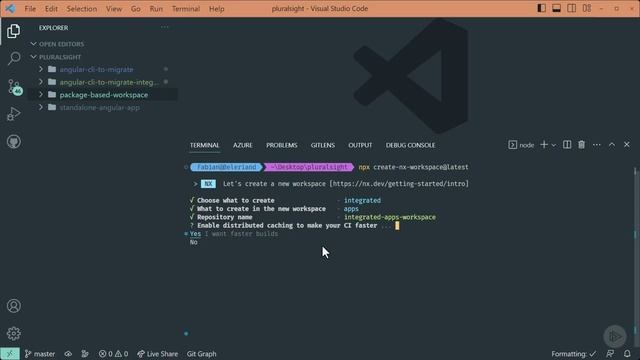This screenshot has height=360, width=640.
Task: Open the View menu
Action: 114,9
